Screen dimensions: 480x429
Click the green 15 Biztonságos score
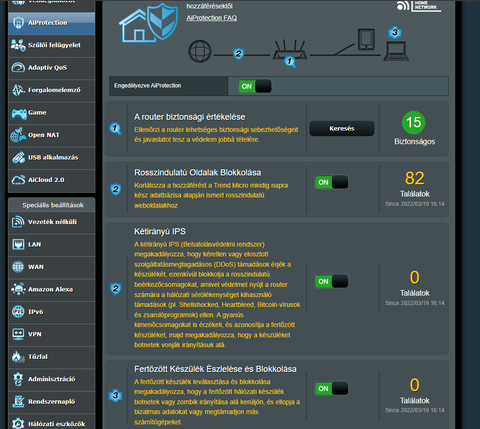(414, 122)
